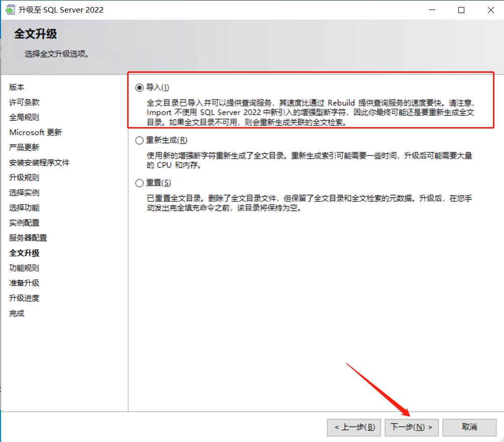504x442 pixels.
Task: Select 选择实例 in the step list
Action: [x=24, y=193]
